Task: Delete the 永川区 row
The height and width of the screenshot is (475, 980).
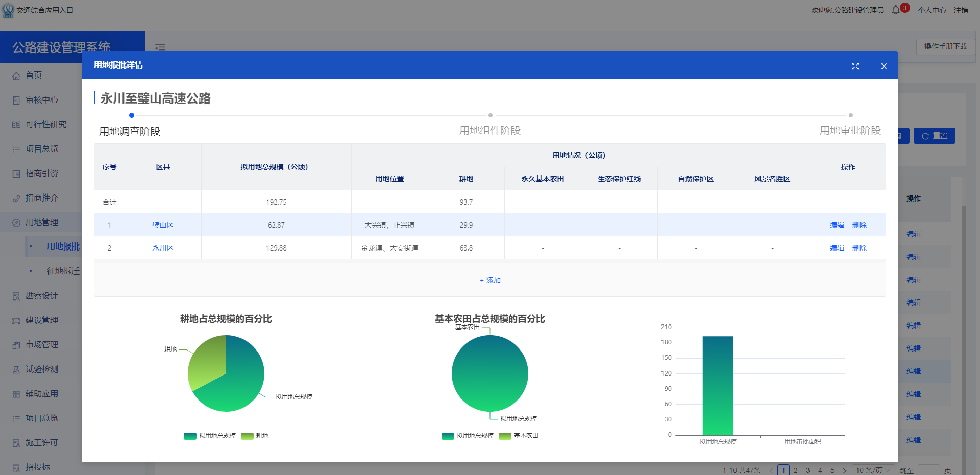Action: 860,248
